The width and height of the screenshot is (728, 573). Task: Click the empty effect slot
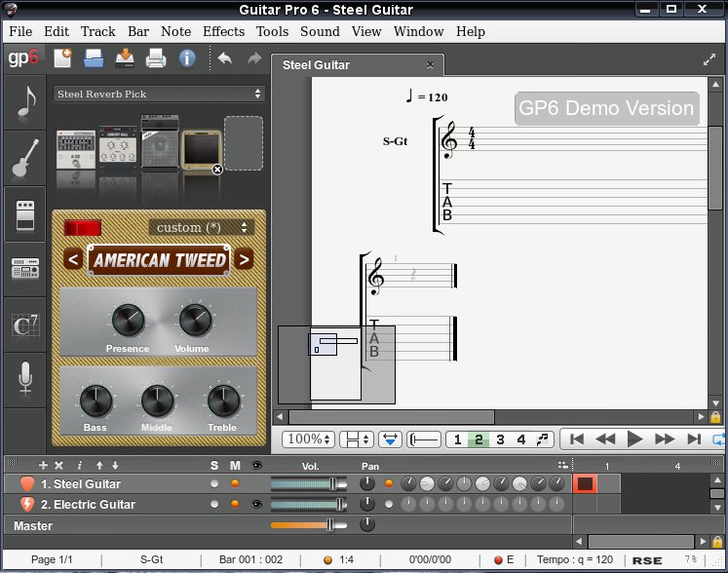point(244,143)
